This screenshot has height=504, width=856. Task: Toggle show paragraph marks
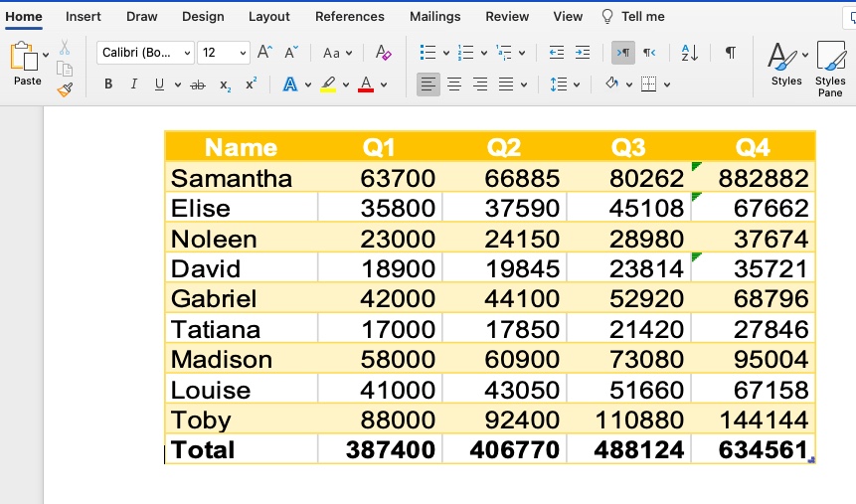730,53
